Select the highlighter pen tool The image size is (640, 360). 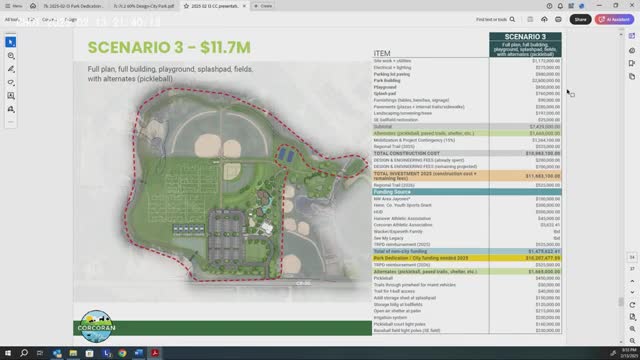coord(11,69)
